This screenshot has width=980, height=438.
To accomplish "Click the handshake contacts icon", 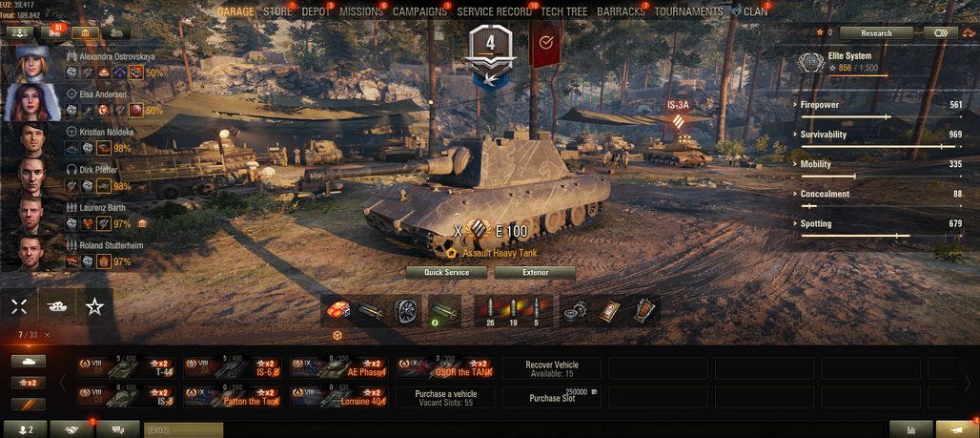I will coord(71,429).
